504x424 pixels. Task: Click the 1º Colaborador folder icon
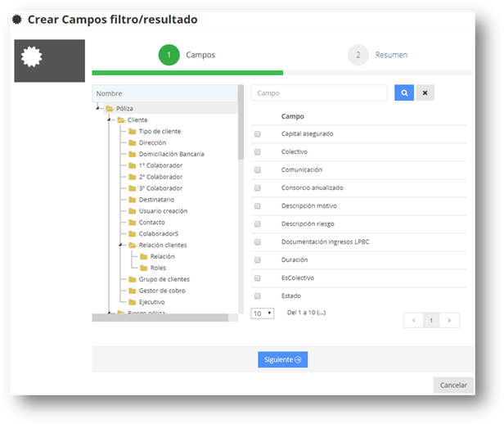[132, 165]
